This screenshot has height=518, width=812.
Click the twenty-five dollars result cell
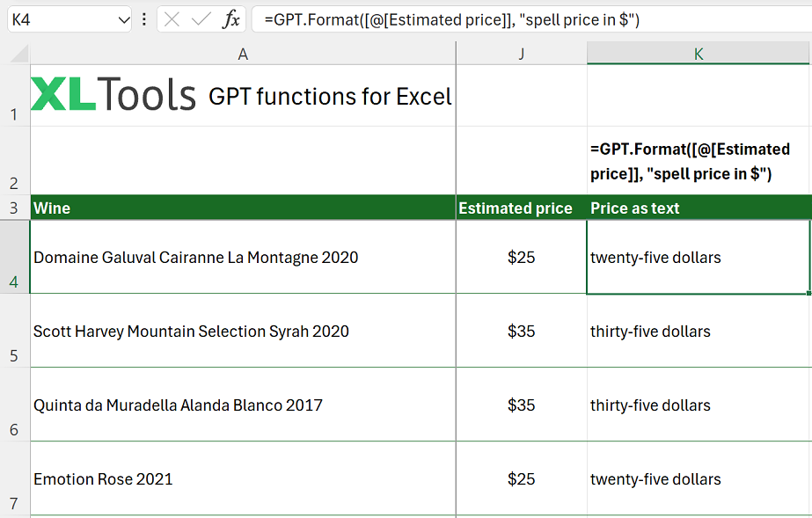tap(698, 257)
